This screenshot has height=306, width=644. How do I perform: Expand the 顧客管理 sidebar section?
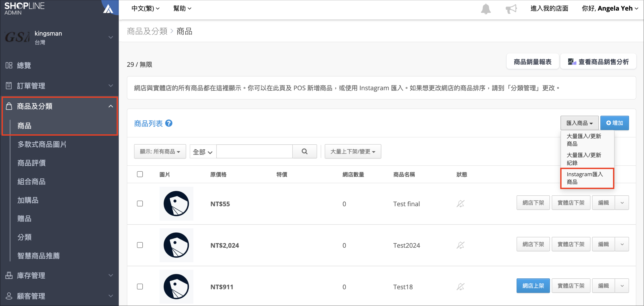click(x=111, y=296)
